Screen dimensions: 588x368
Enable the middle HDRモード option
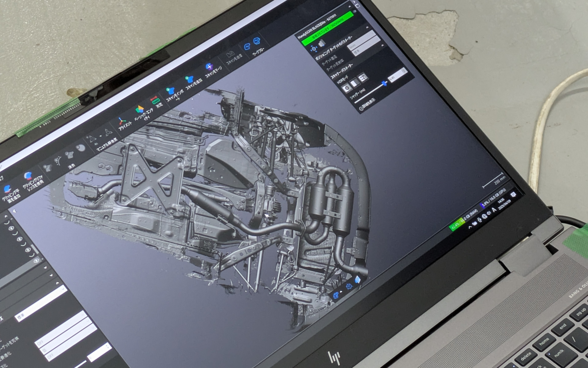355,83
